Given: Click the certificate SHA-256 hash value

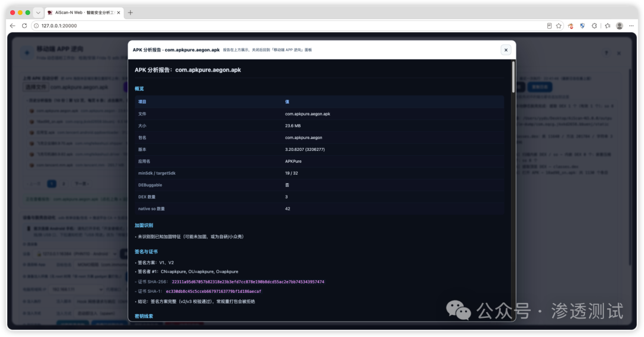Looking at the screenshot, I should click(x=248, y=282).
